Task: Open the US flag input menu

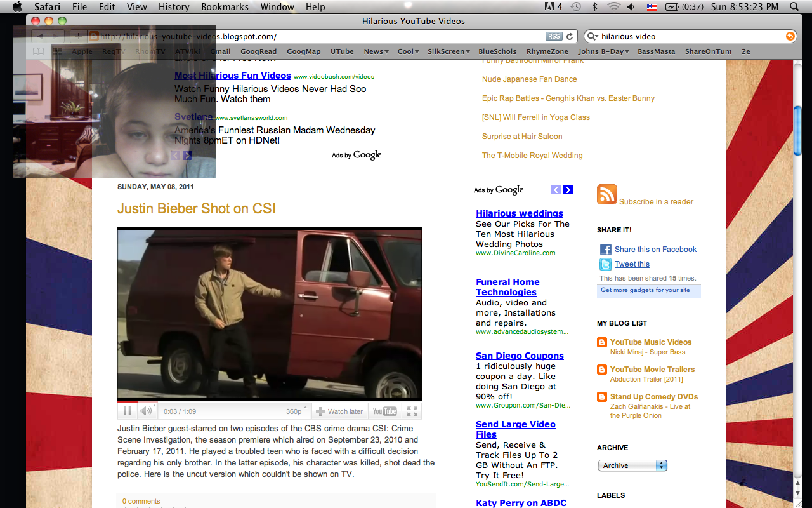Action: point(652,7)
